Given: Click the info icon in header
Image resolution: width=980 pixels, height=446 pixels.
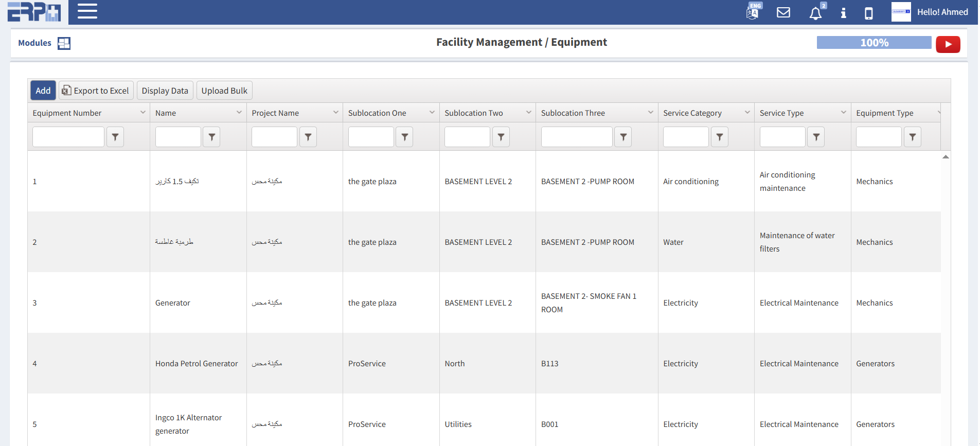Looking at the screenshot, I should [843, 13].
